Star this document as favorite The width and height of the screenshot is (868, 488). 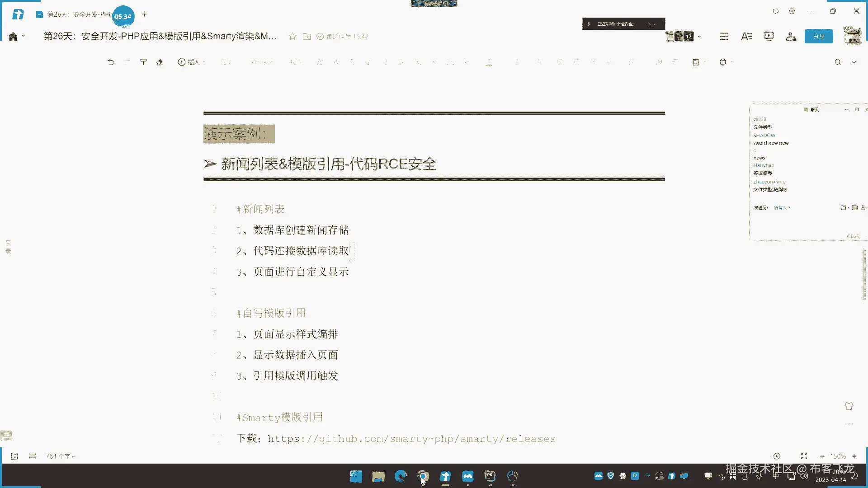pos(292,36)
